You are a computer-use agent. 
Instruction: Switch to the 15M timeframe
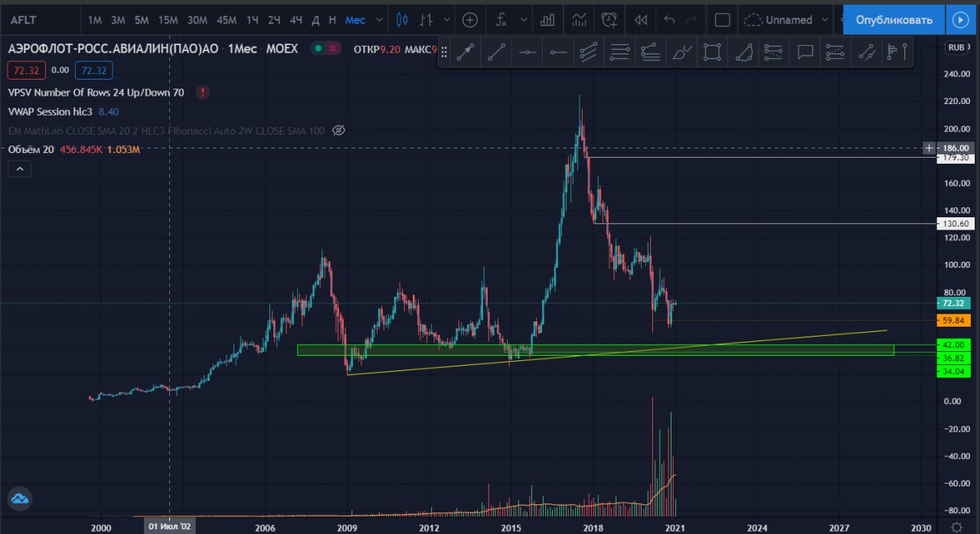point(168,20)
